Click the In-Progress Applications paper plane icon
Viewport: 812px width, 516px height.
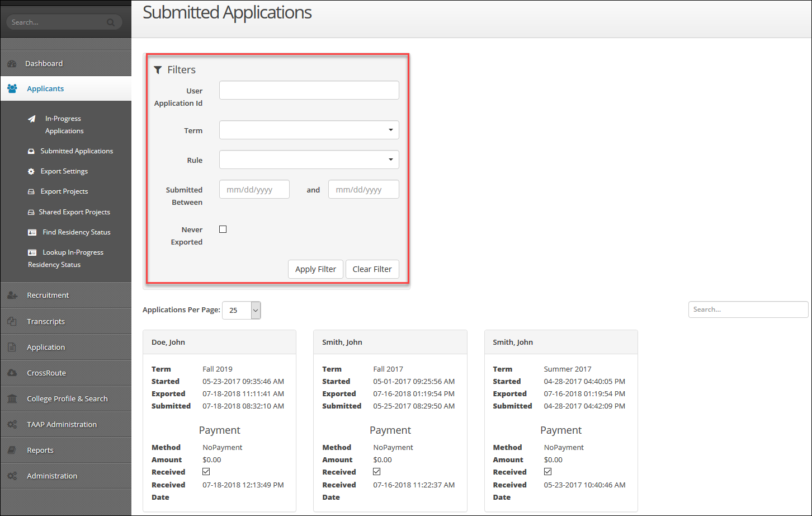click(32, 119)
